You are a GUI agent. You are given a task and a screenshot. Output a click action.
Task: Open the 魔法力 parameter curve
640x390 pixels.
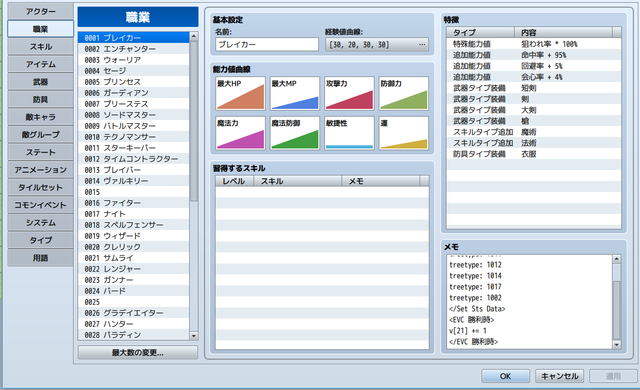tap(240, 133)
